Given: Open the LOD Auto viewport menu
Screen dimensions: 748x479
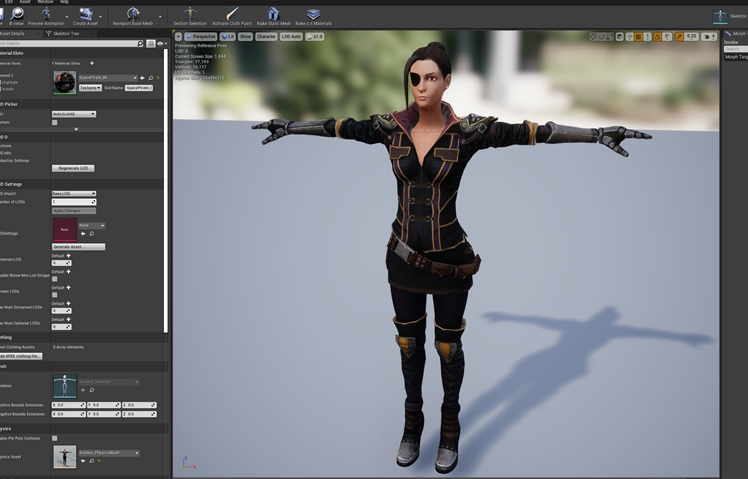Looking at the screenshot, I should pyautogui.click(x=291, y=37).
